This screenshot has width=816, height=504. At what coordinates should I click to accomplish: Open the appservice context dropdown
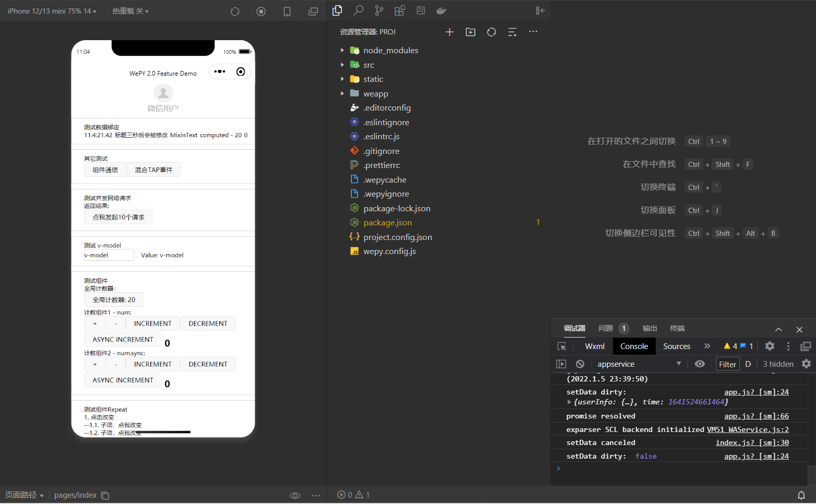click(x=639, y=364)
